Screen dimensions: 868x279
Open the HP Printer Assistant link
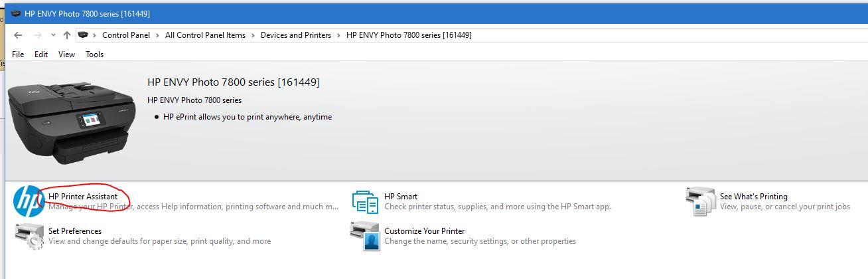tap(83, 197)
